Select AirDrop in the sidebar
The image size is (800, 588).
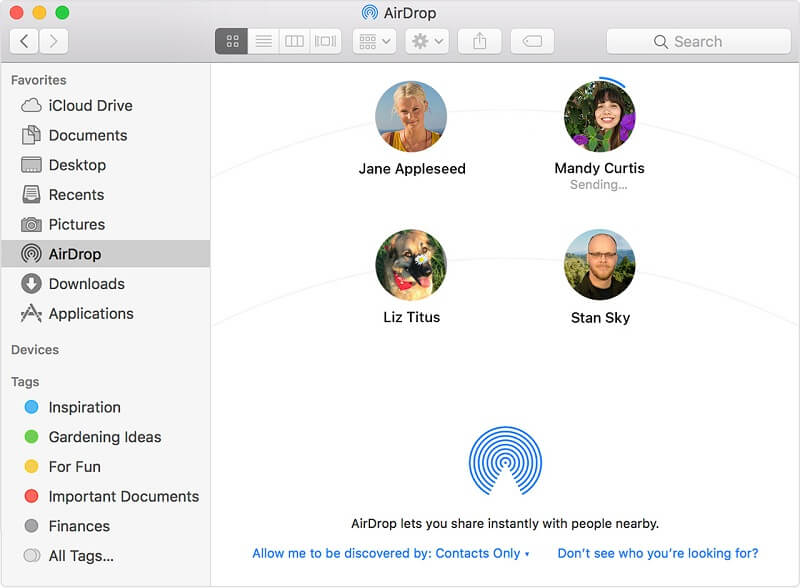click(x=77, y=253)
